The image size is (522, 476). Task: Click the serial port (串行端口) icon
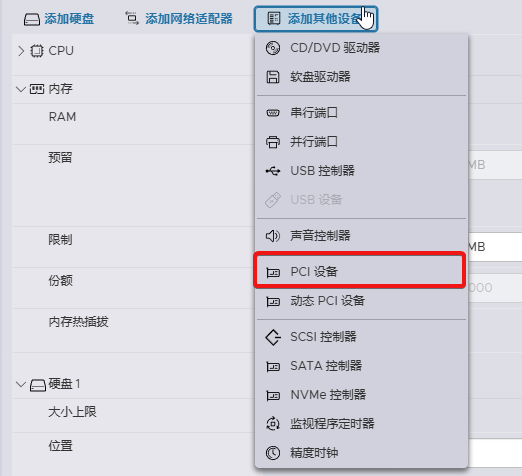pos(273,113)
